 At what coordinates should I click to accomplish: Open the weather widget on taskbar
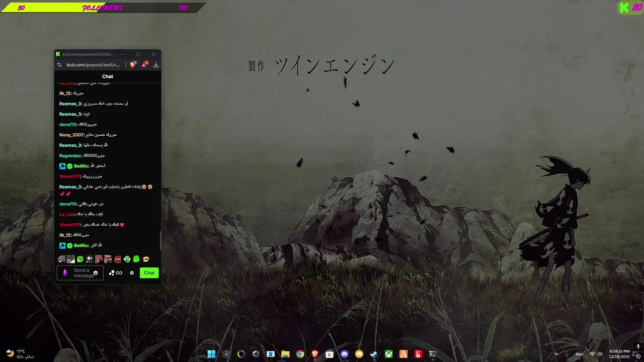point(20,354)
